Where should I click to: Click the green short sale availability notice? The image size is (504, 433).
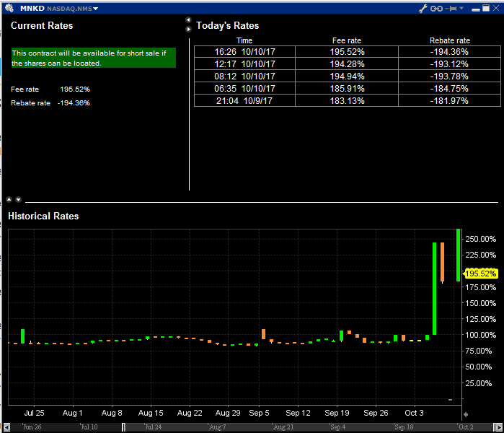(x=94, y=58)
